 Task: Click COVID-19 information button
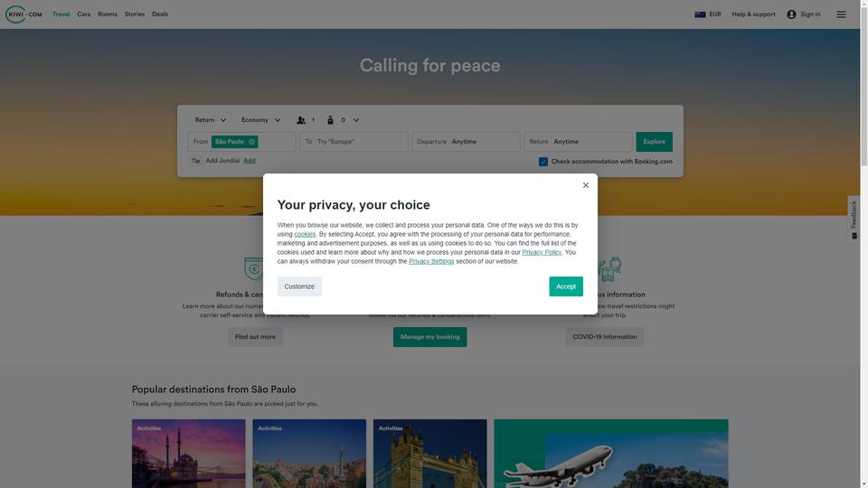click(605, 337)
